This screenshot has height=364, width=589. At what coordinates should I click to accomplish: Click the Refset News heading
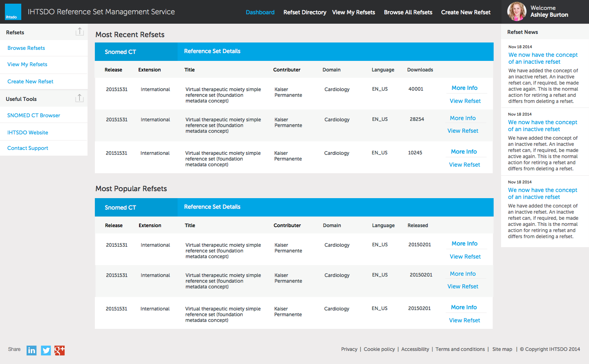pos(522,32)
